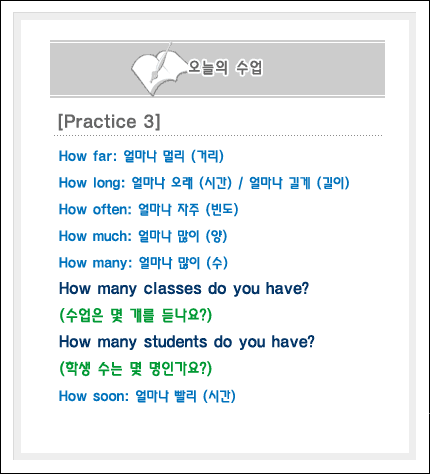This screenshot has width=430, height=474.
Task: Click the How much line
Action: tap(143, 236)
